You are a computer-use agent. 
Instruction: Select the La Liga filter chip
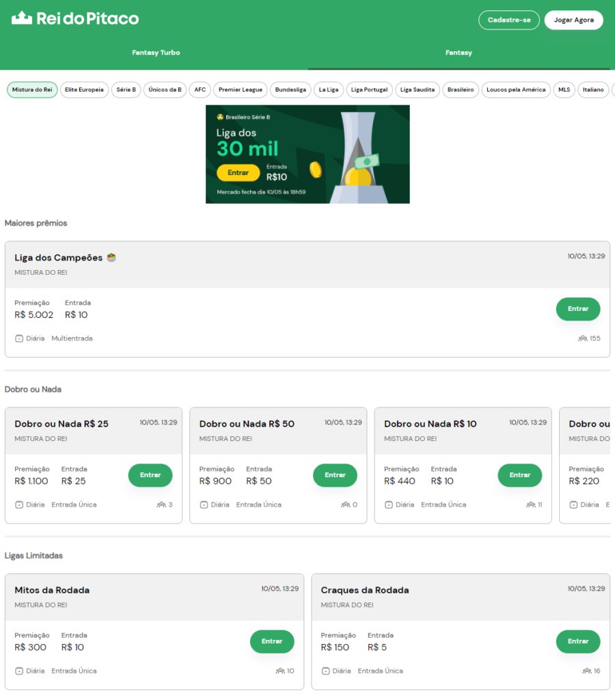coord(329,90)
